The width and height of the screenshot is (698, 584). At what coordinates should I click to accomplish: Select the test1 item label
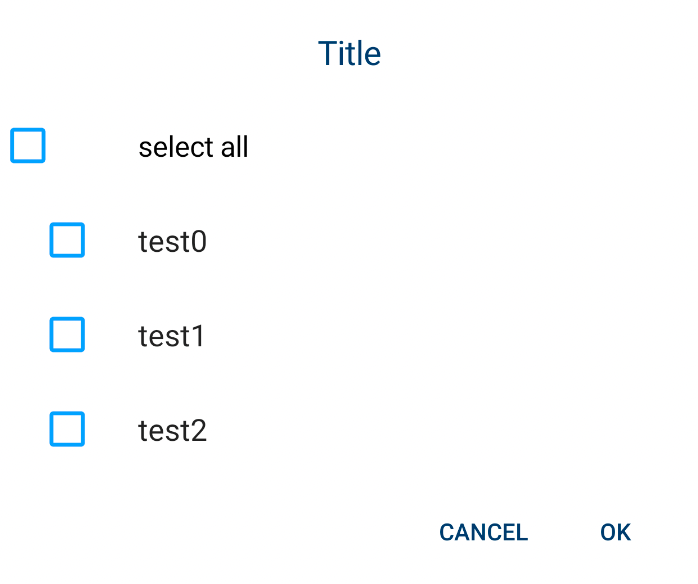coord(171,336)
